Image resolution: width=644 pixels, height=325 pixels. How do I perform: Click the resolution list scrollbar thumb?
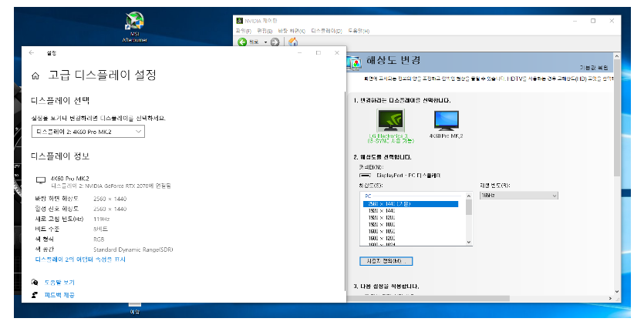tap(469, 208)
